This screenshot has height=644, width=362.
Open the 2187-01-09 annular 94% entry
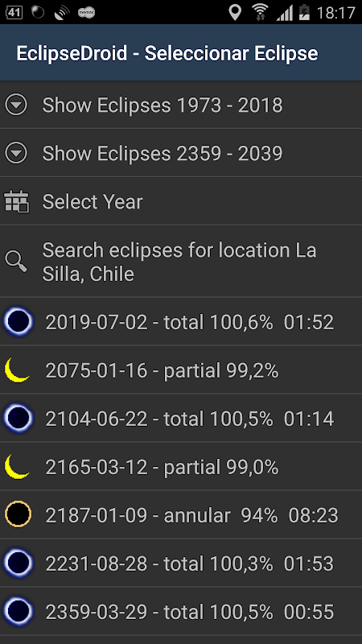point(181,514)
